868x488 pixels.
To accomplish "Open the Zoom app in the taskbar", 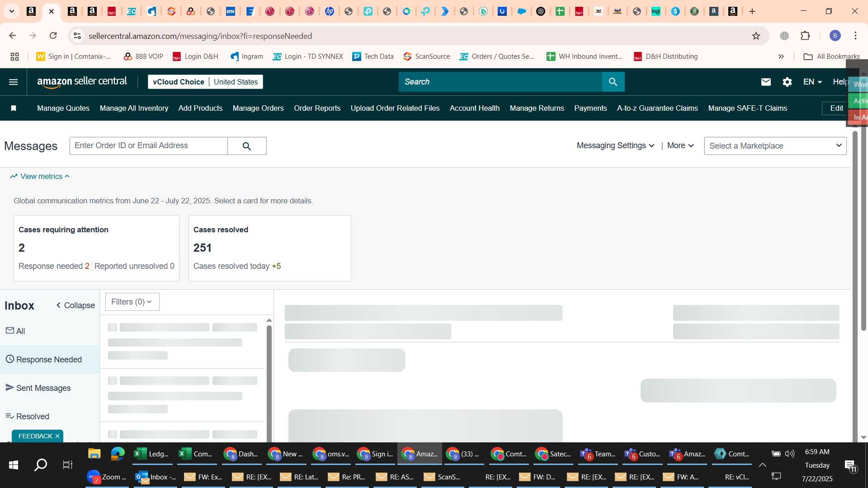I will click(107, 477).
